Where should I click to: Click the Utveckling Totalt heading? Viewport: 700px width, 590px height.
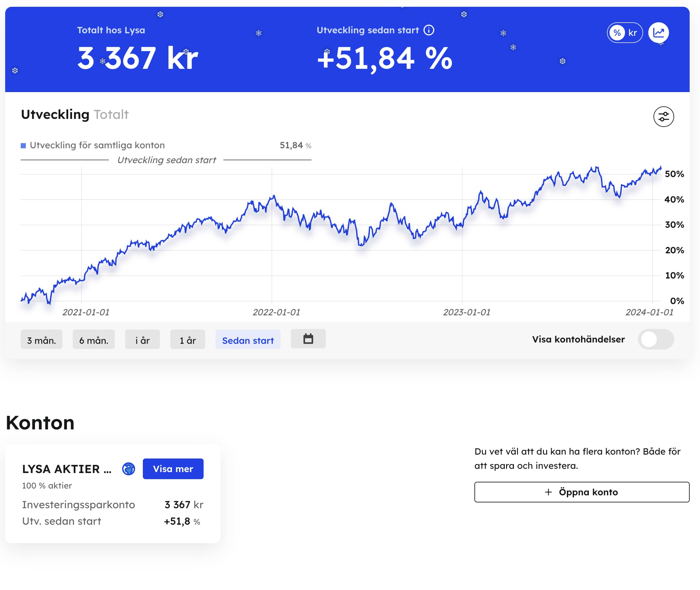[x=75, y=114]
